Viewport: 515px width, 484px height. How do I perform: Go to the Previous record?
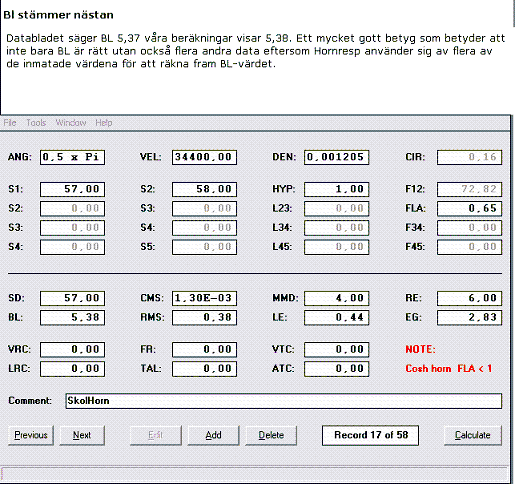(31, 435)
